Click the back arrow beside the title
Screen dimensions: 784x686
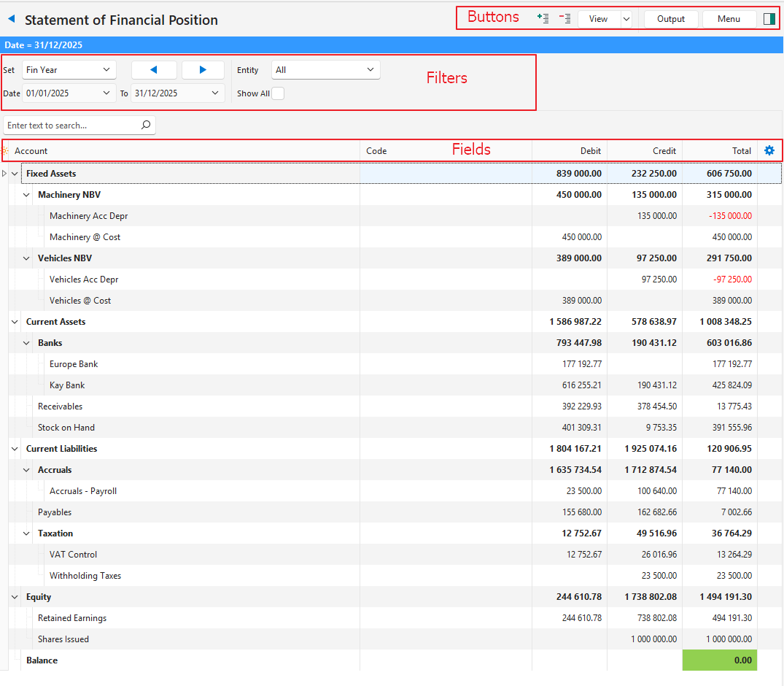pyautogui.click(x=11, y=20)
